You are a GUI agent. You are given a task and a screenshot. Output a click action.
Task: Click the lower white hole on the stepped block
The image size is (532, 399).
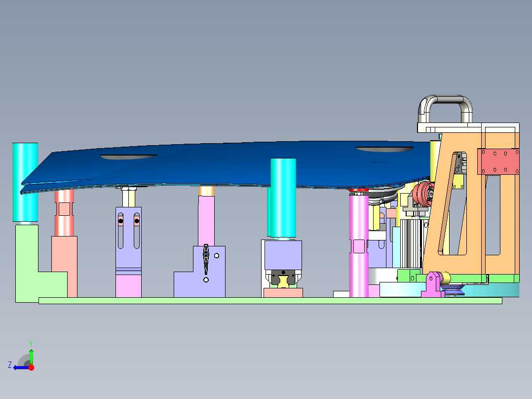click(206, 280)
